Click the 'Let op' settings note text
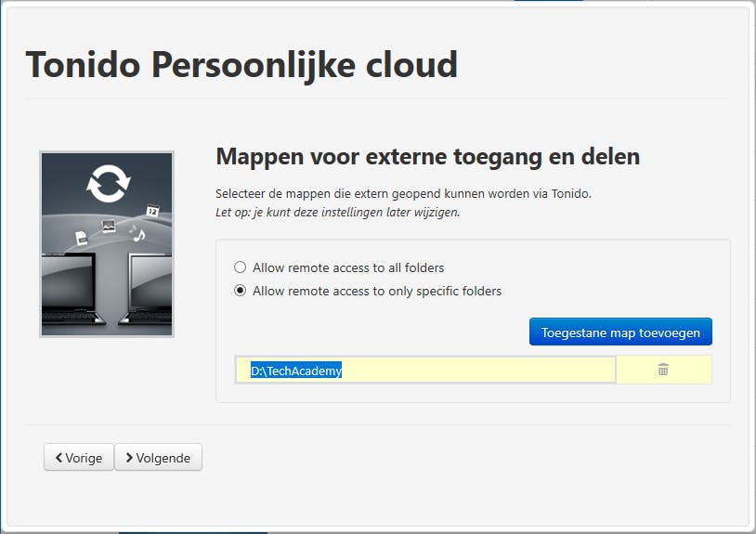The height and width of the screenshot is (534, 756). 337,212
